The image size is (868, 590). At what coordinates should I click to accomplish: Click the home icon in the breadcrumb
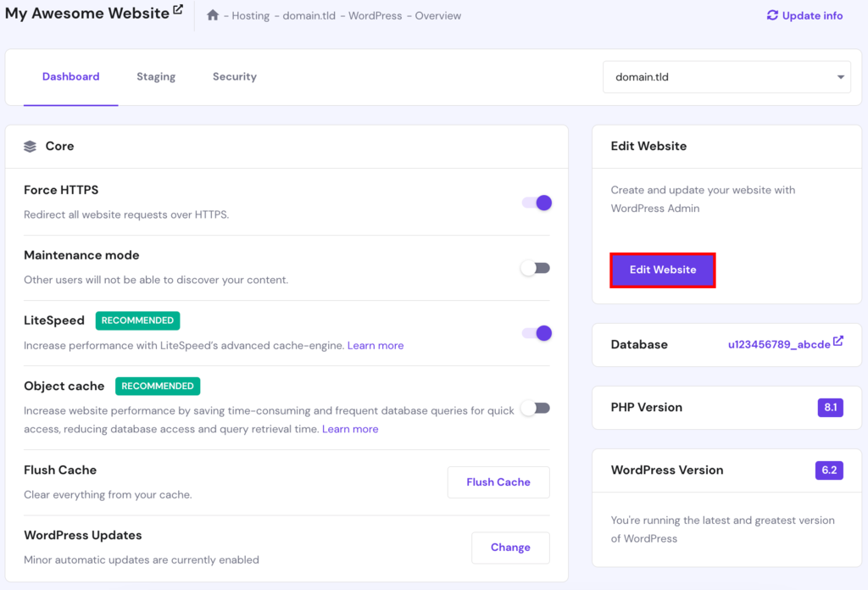pyautogui.click(x=213, y=15)
